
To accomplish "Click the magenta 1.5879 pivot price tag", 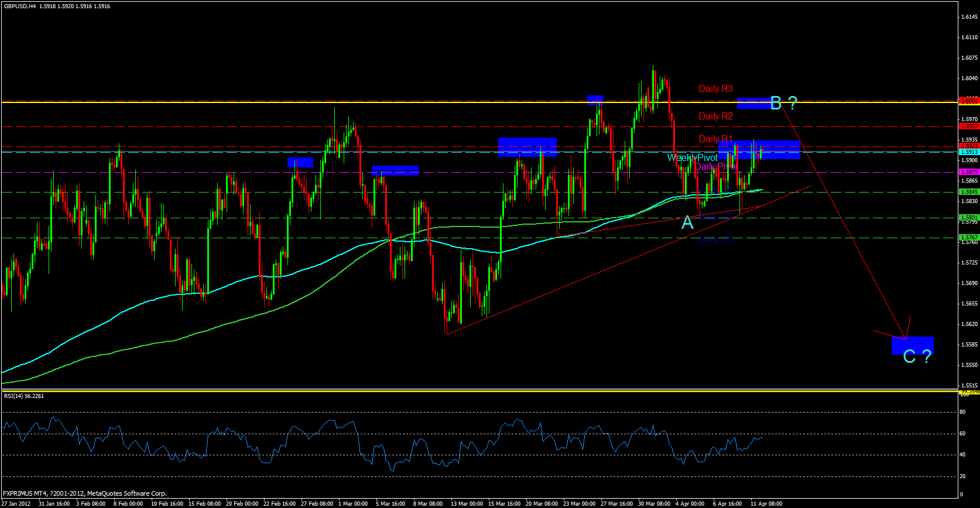I will [x=969, y=172].
